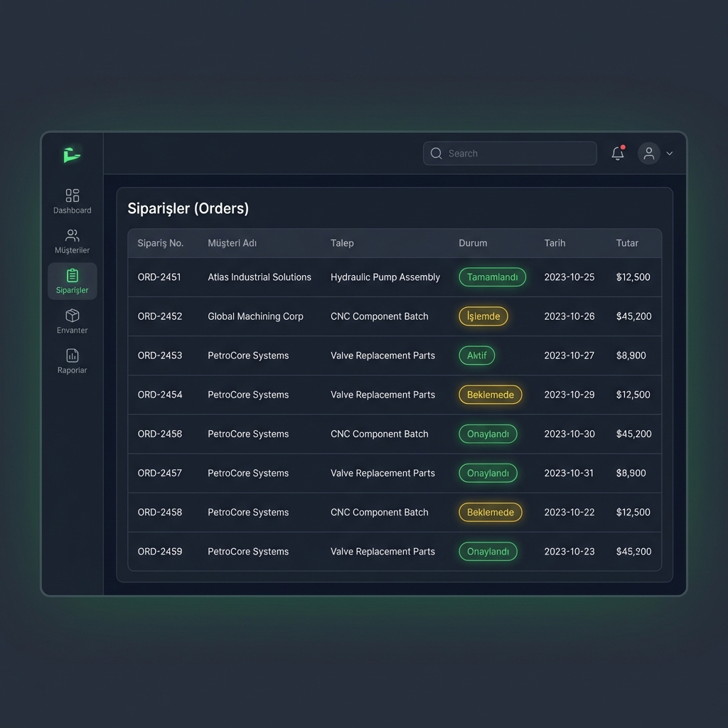Open the Raporlar chart icon
Viewport: 728px width, 728px height.
(73, 355)
